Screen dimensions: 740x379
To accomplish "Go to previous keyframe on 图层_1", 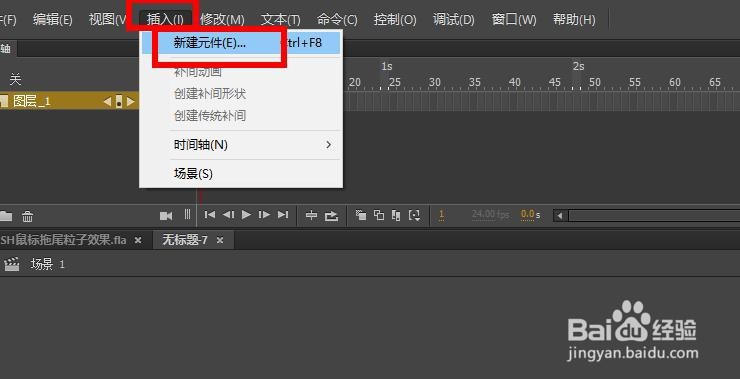I will (107, 101).
